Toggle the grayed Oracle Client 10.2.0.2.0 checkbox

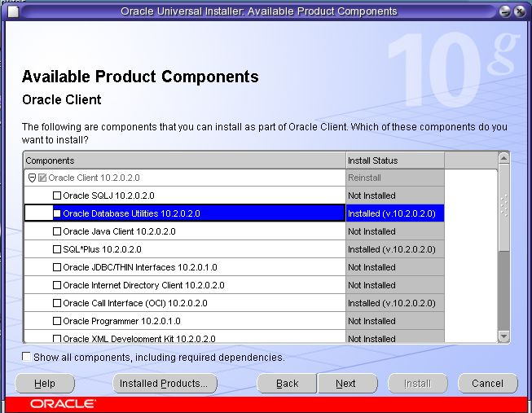click(x=42, y=178)
